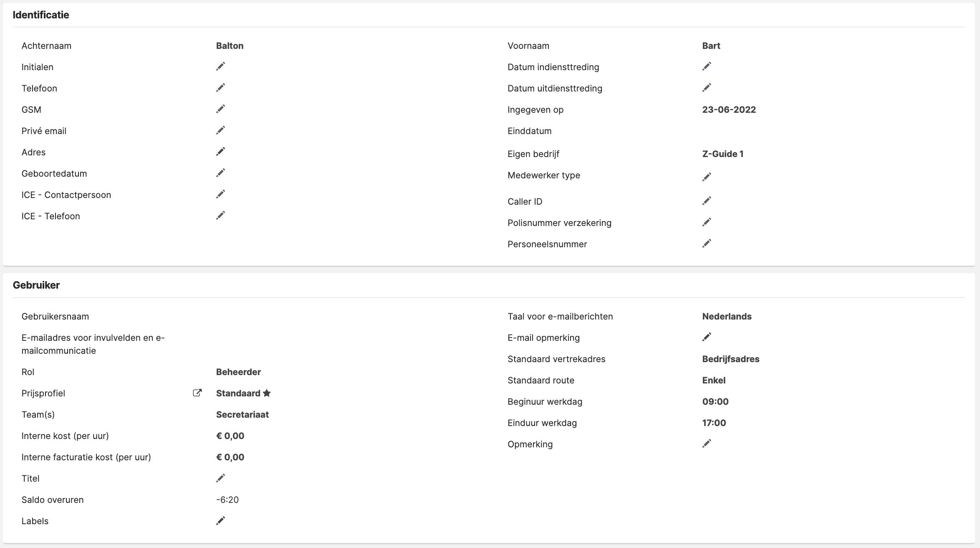Edit the Initialen field pencil icon

tap(220, 66)
